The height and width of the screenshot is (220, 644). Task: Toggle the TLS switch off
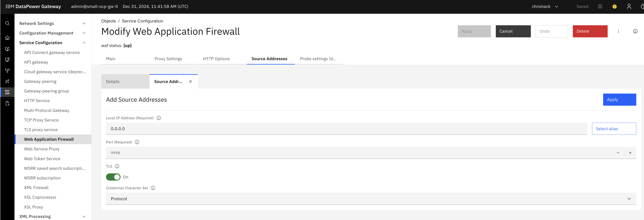point(113,177)
